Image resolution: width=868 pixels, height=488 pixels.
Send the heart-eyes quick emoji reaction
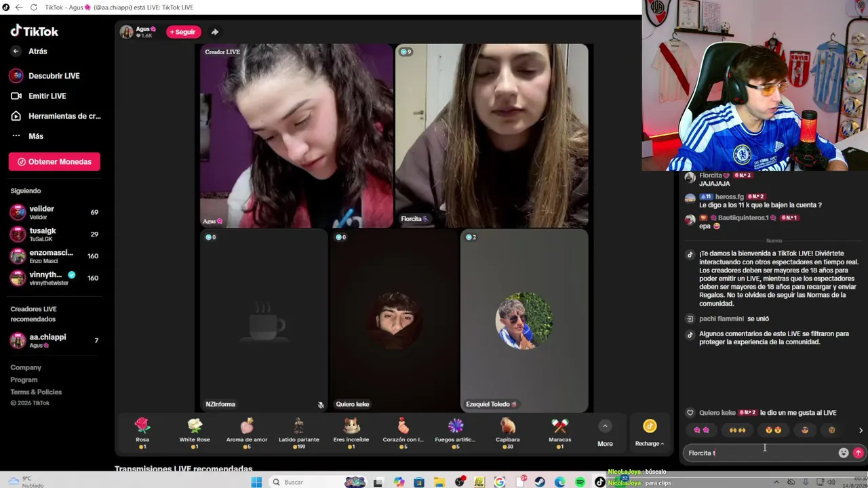coord(773,430)
